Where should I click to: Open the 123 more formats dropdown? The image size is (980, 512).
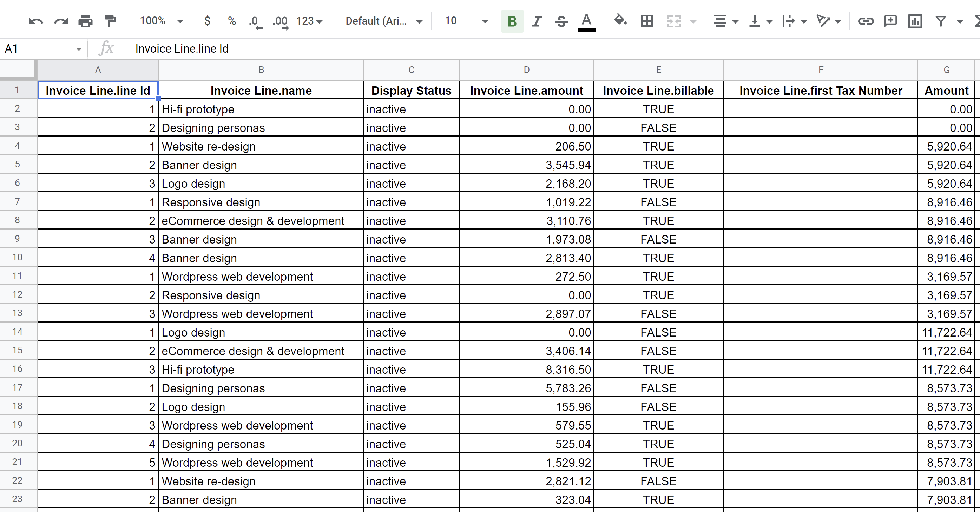(309, 21)
